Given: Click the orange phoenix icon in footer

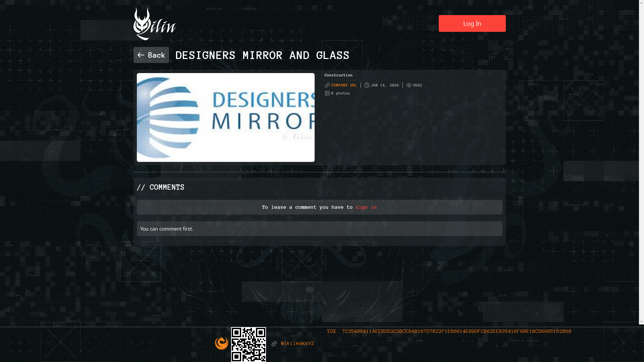Looking at the screenshot, I should tap(221, 343).
